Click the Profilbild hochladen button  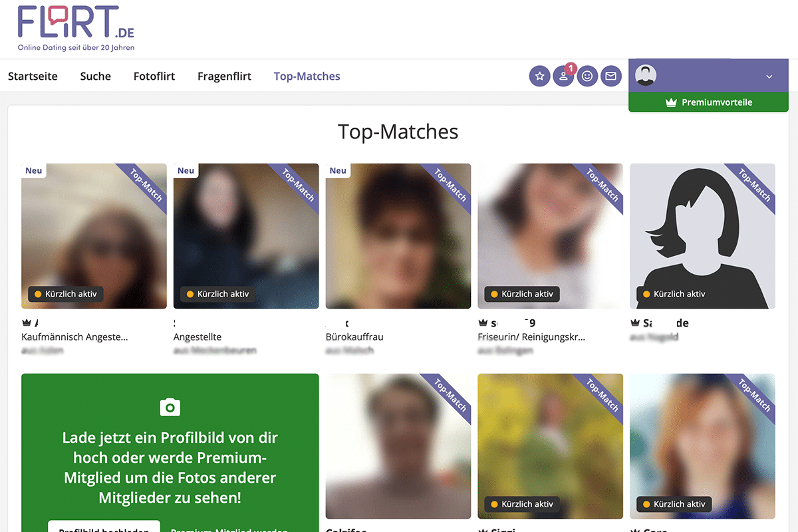[x=104, y=529]
